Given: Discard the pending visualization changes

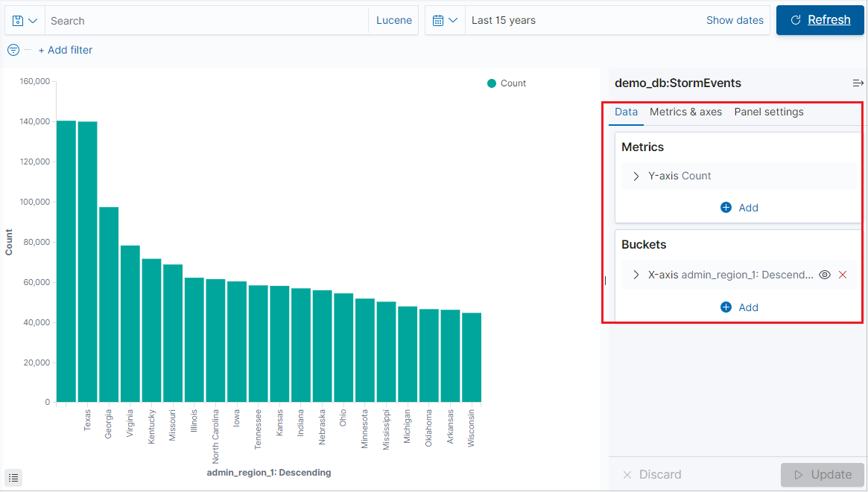Looking at the screenshot, I should pos(651,474).
